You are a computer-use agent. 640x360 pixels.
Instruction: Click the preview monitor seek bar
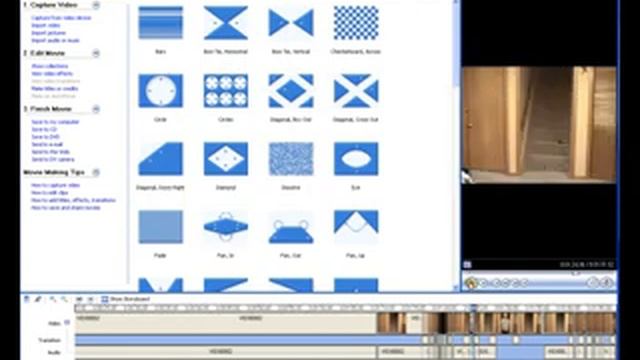point(539,273)
